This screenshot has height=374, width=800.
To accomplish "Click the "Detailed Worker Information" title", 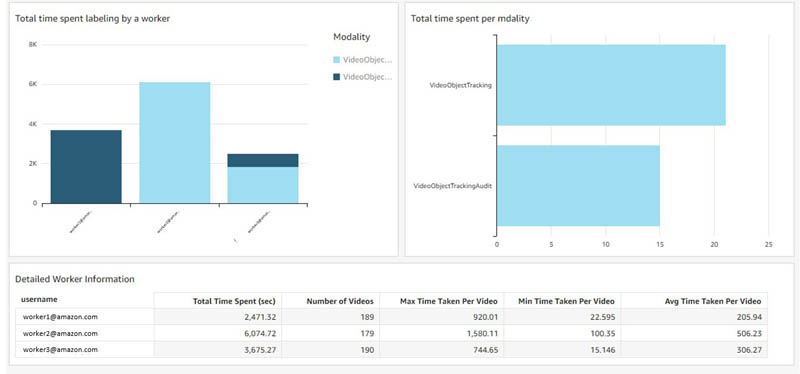I will [75, 280].
